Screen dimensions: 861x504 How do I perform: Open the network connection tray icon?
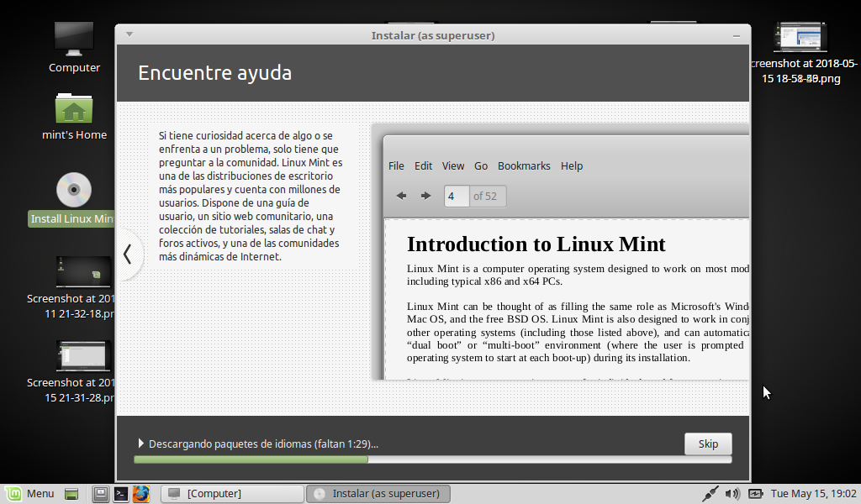pyautogui.click(x=710, y=494)
